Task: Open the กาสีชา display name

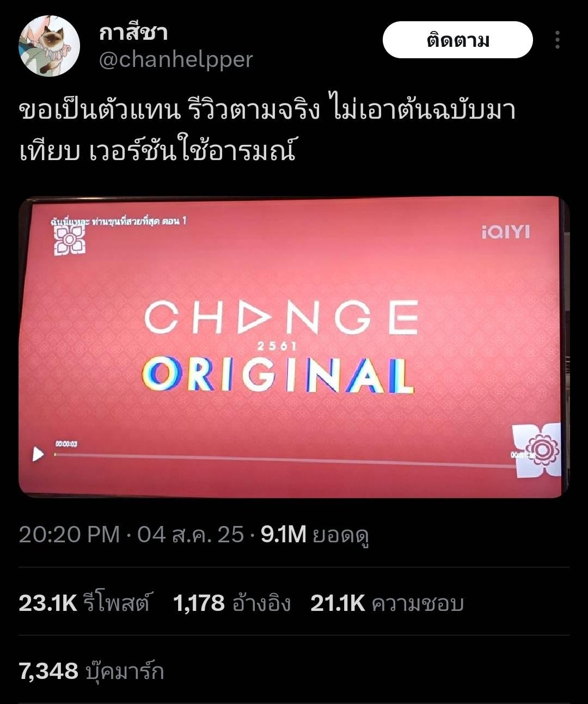Action: click(x=133, y=33)
